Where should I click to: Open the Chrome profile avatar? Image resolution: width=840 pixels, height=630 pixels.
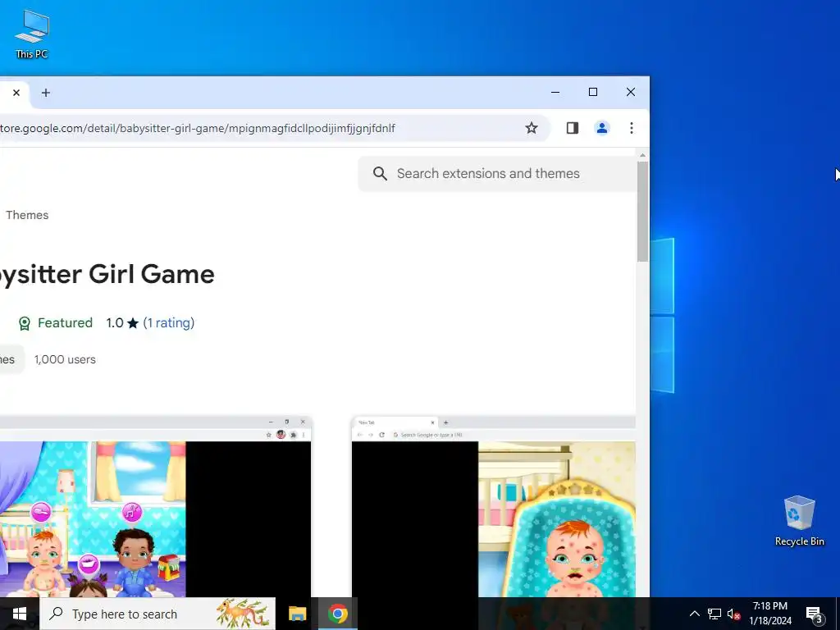[602, 128]
